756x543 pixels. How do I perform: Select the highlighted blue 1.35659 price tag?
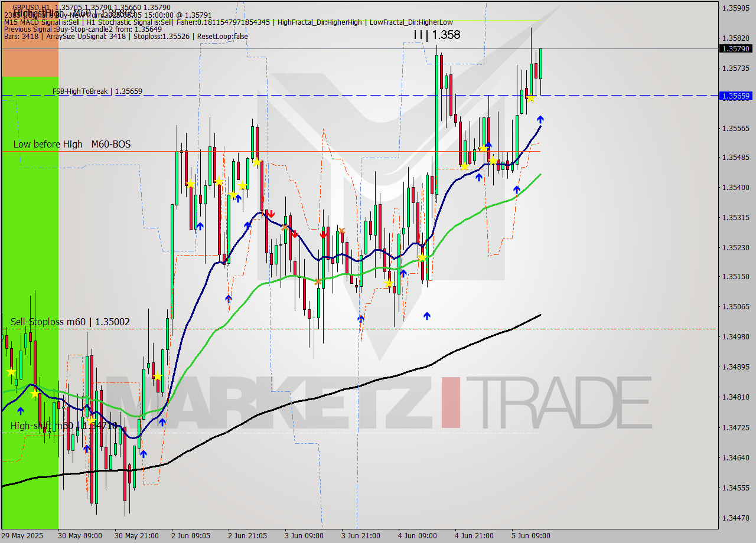[734, 95]
